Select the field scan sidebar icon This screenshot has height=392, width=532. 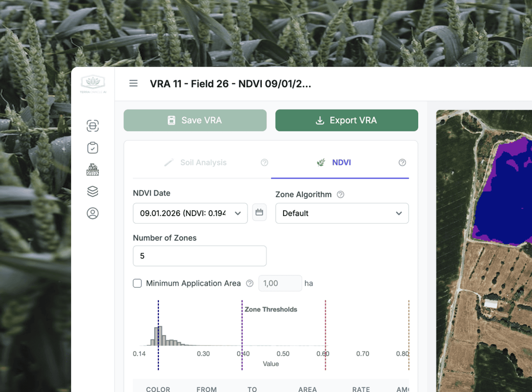coord(92,126)
